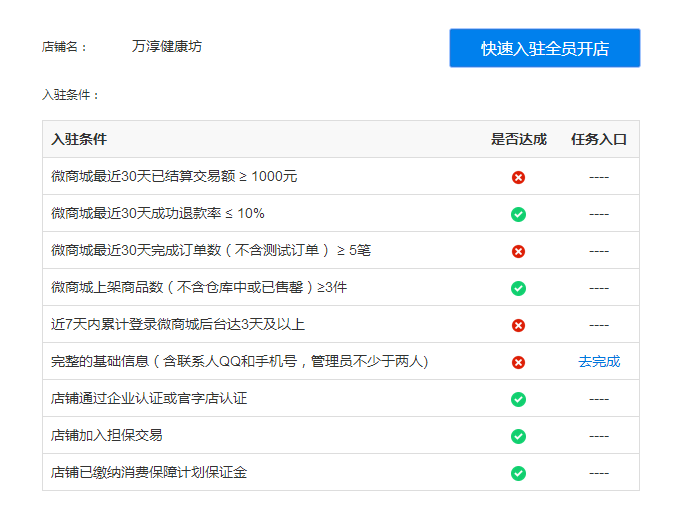The image size is (675, 512).
Task: Click red cross icon for 近7天累计登录 row
Action: click(518, 325)
